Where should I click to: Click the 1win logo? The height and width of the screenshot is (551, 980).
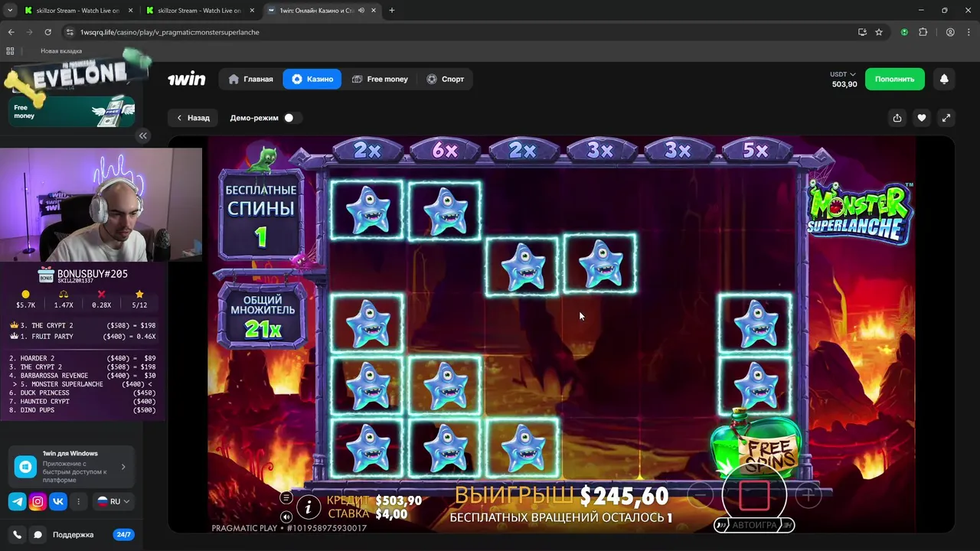point(187,79)
